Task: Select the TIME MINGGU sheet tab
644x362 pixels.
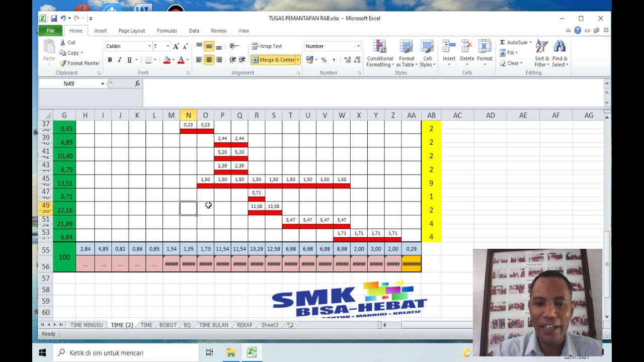Action: coord(87,325)
